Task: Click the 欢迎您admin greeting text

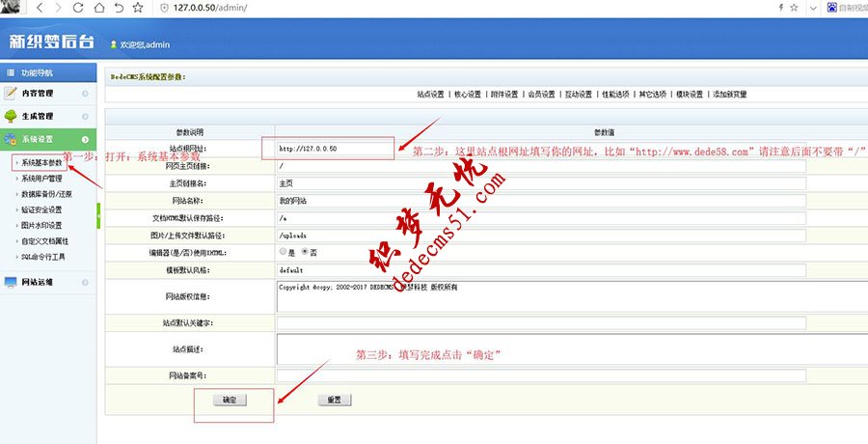Action: (145, 44)
